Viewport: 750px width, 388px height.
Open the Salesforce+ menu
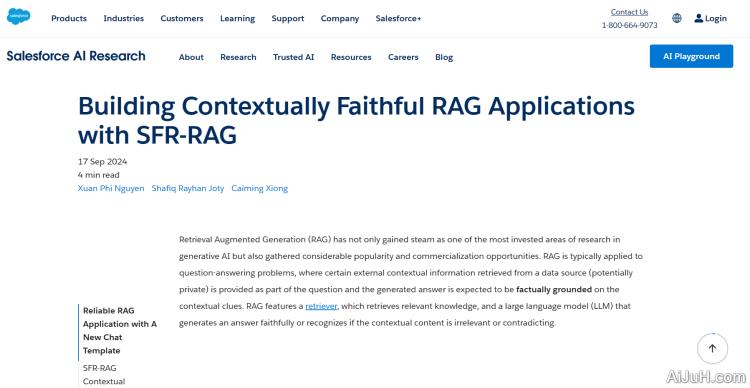398,18
